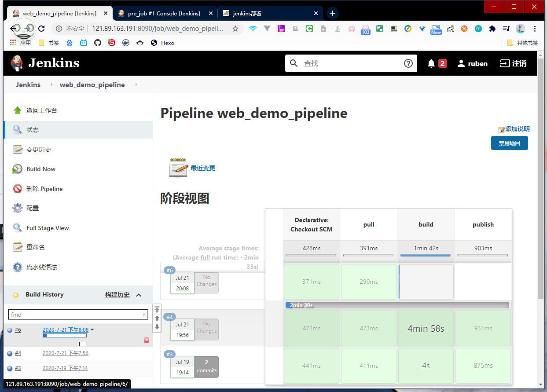Click the green back-to-dashboard arrow icon
Screen dimensions: 547x392
(x=17, y=110)
